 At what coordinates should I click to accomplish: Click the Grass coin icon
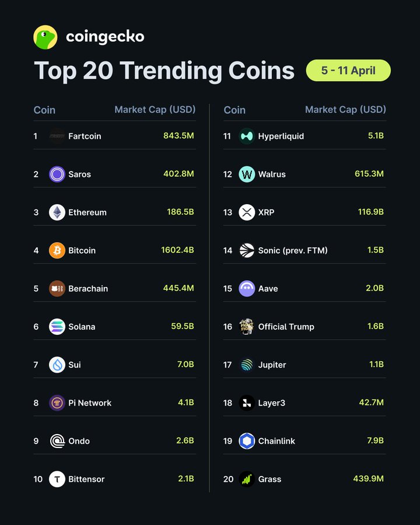[247, 479]
